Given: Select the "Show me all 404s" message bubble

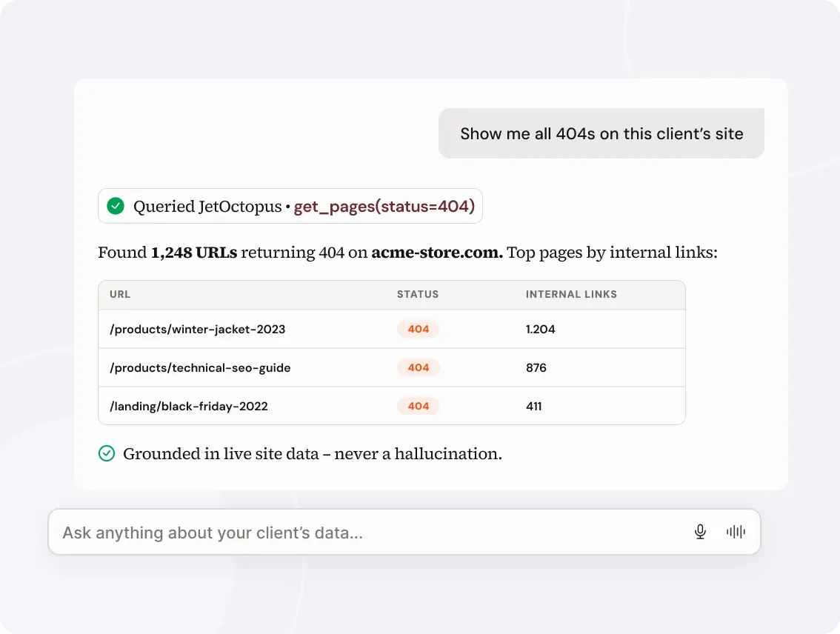Looking at the screenshot, I should tap(601, 133).
